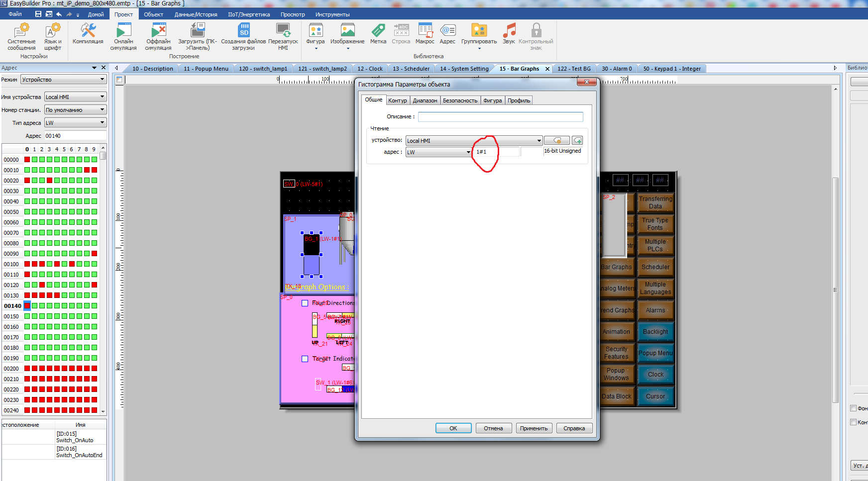Open Language and Font (Язык и шрифт) settings
The image size is (868, 481).
click(53, 36)
